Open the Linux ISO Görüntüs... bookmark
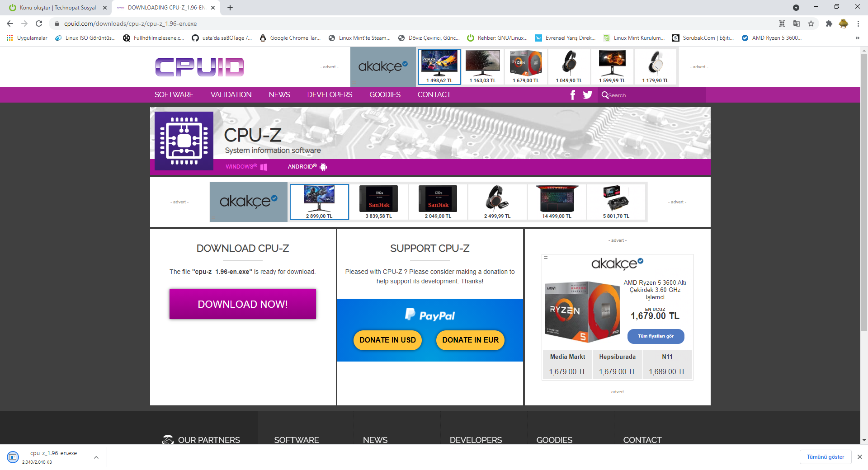This screenshot has width=868, height=470. pos(85,38)
